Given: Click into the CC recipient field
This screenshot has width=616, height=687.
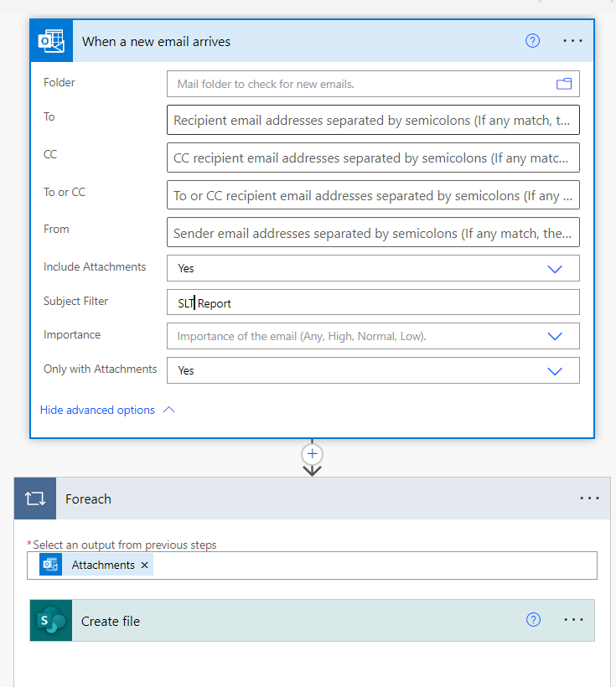Looking at the screenshot, I should click(x=373, y=158).
